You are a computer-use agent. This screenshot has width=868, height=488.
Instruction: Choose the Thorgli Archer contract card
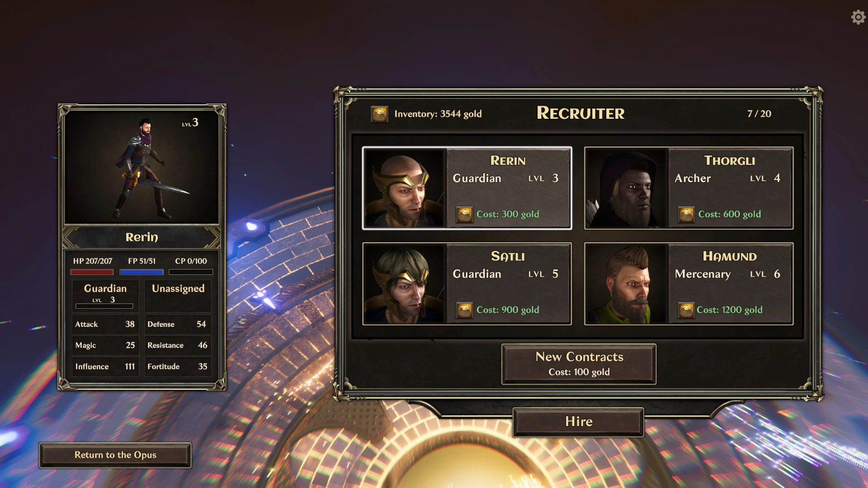click(689, 188)
